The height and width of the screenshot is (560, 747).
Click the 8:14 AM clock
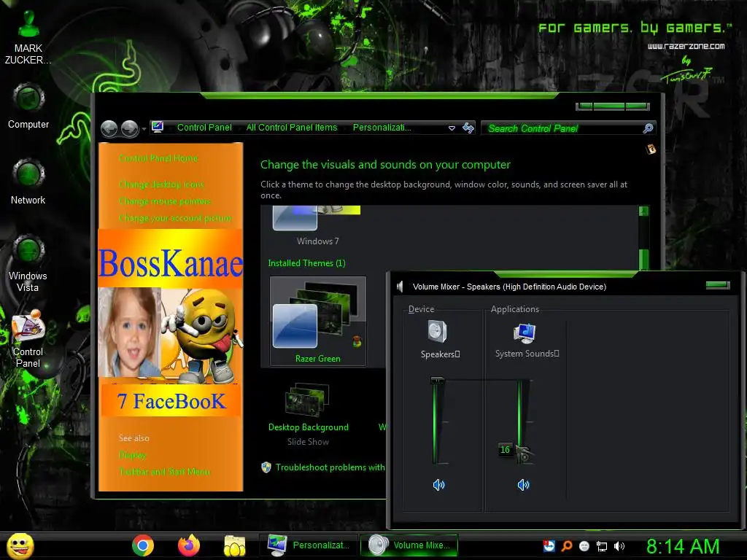click(683, 546)
